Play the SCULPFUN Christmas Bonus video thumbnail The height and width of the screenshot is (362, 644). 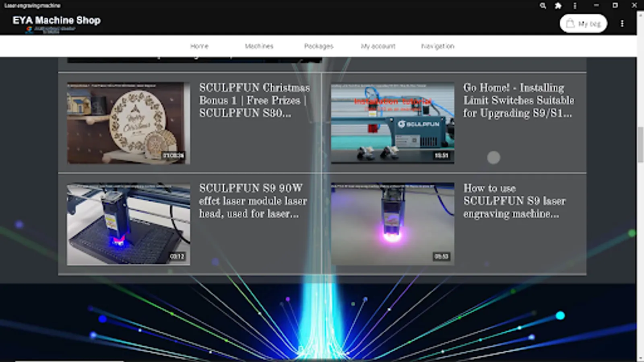tap(128, 123)
